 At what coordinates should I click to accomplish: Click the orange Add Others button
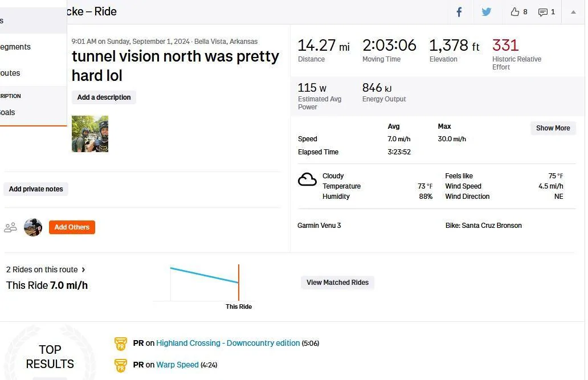click(72, 227)
